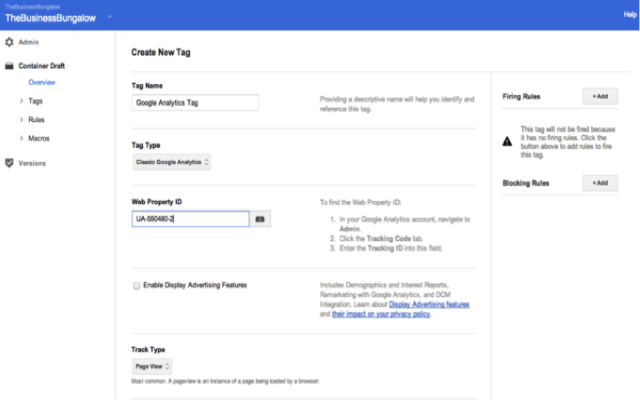Click the Tag Name text field

[x=195, y=102]
